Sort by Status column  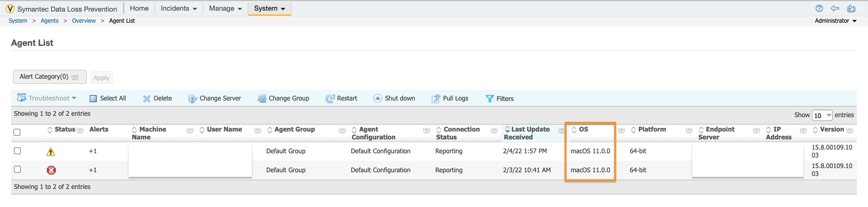(50, 130)
